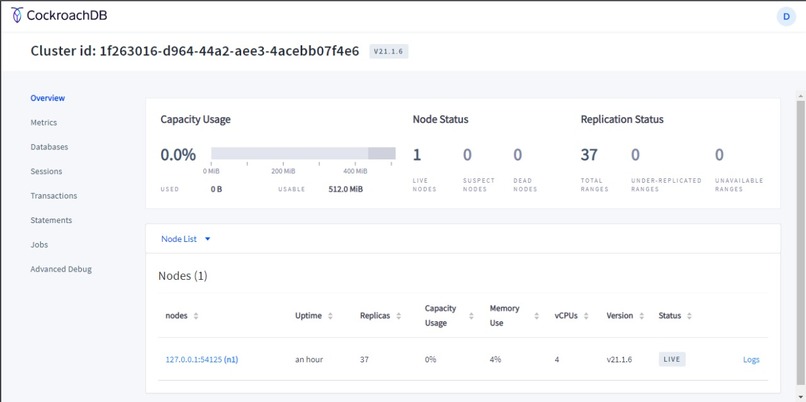View the Sessions page
Screen dimensions: 806x402
tap(46, 171)
